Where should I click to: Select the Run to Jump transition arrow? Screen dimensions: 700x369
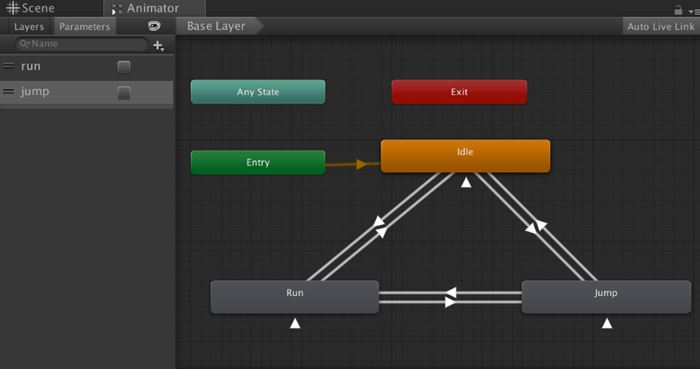point(450,303)
